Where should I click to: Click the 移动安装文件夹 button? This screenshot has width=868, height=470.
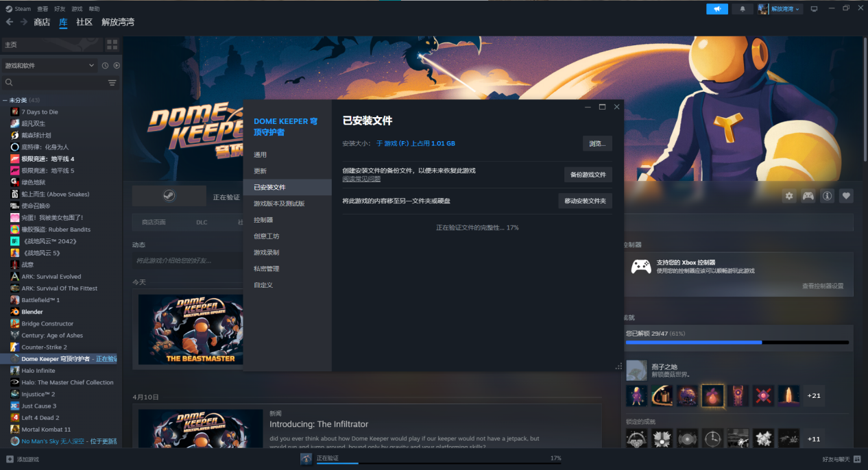(586, 201)
